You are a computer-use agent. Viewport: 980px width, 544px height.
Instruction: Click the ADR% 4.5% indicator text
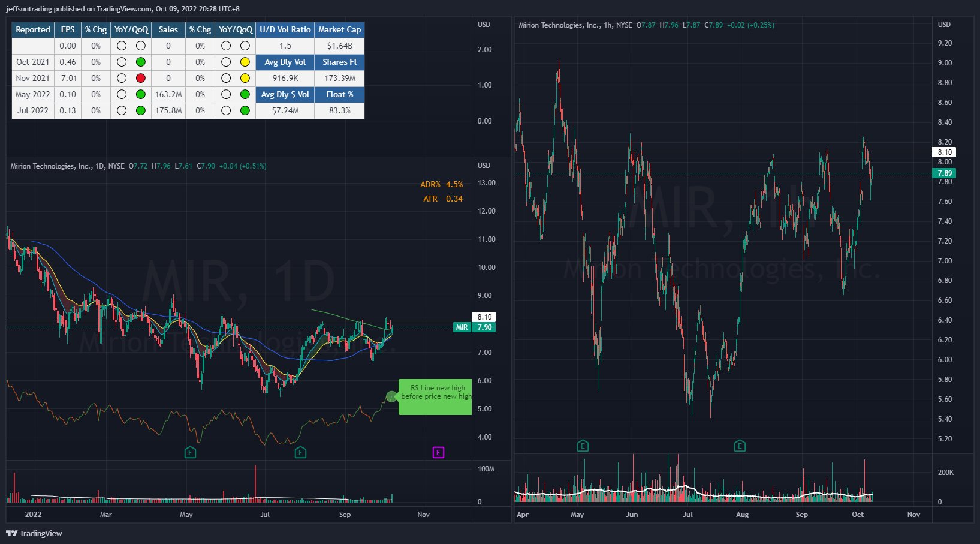coord(441,184)
